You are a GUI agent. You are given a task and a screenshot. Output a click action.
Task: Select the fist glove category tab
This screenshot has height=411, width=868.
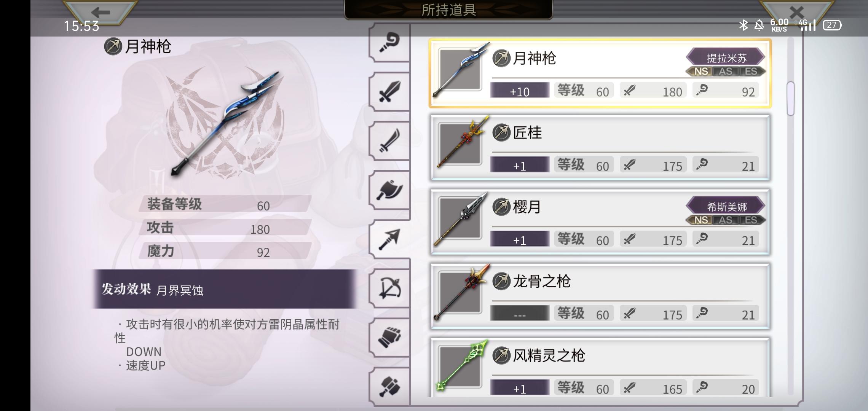tap(389, 338)
